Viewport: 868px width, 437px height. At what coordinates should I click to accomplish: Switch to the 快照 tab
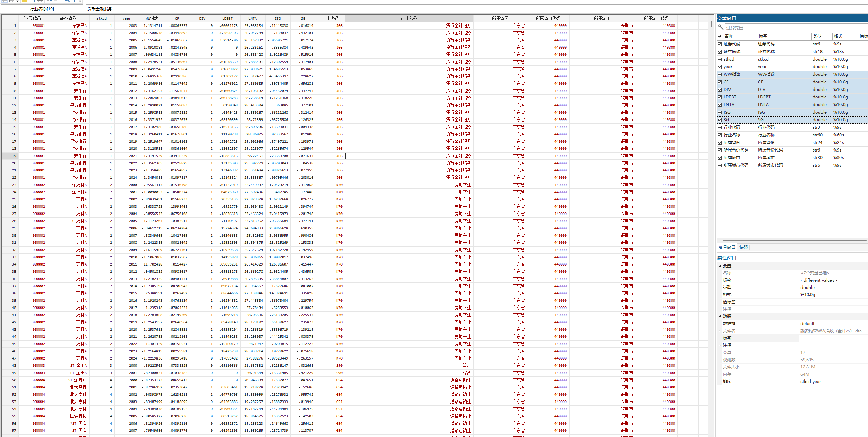743,247
